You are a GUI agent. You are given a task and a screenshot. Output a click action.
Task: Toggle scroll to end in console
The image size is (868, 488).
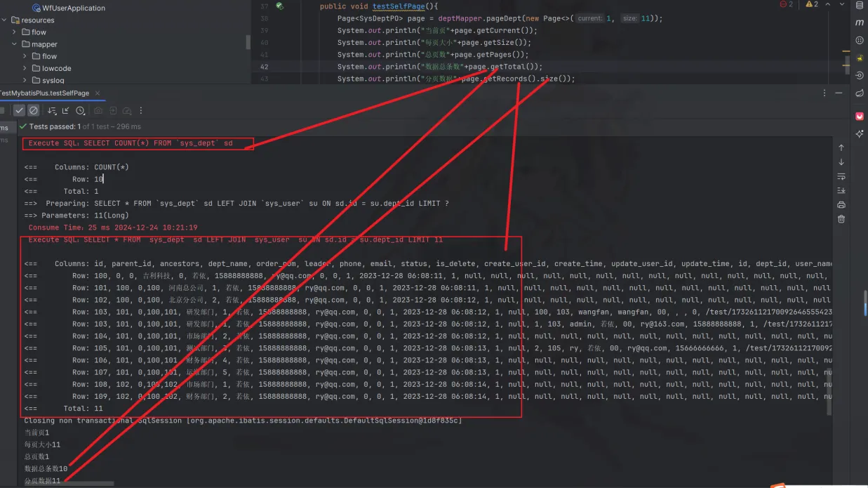point(841,190)
